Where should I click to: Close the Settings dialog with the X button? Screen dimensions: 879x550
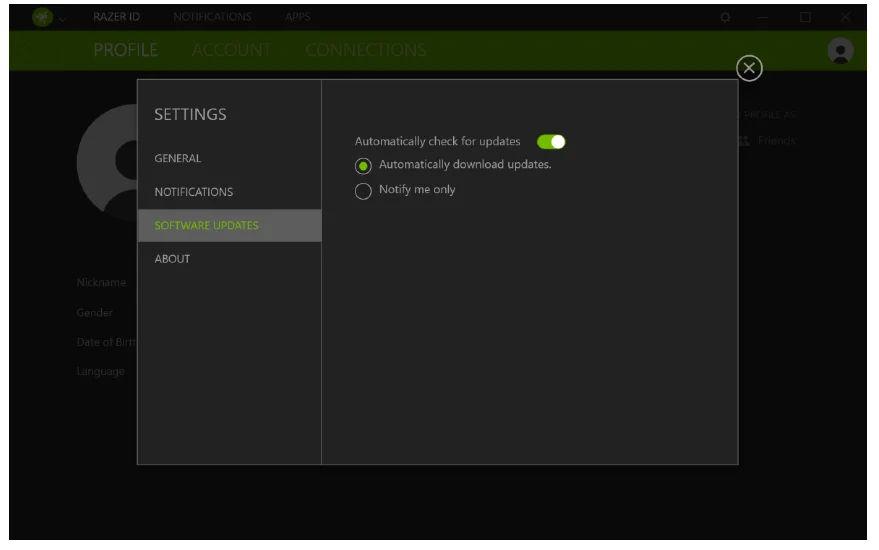pos(749,68)
